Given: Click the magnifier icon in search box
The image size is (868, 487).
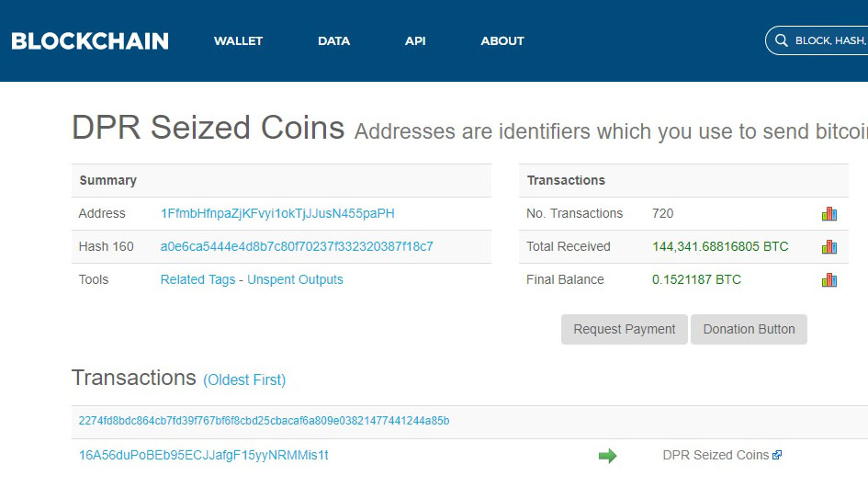Looking at the screenshot, I should click(x=782, y=41).
